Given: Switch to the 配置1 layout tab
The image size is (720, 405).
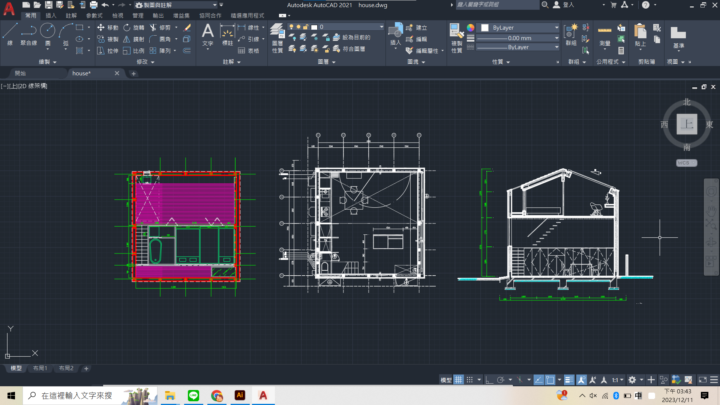Looking at the screenshot, I should 40,368.
